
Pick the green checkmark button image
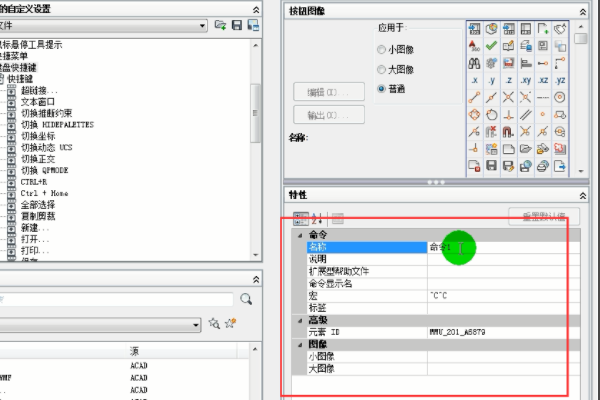(492, 46)
